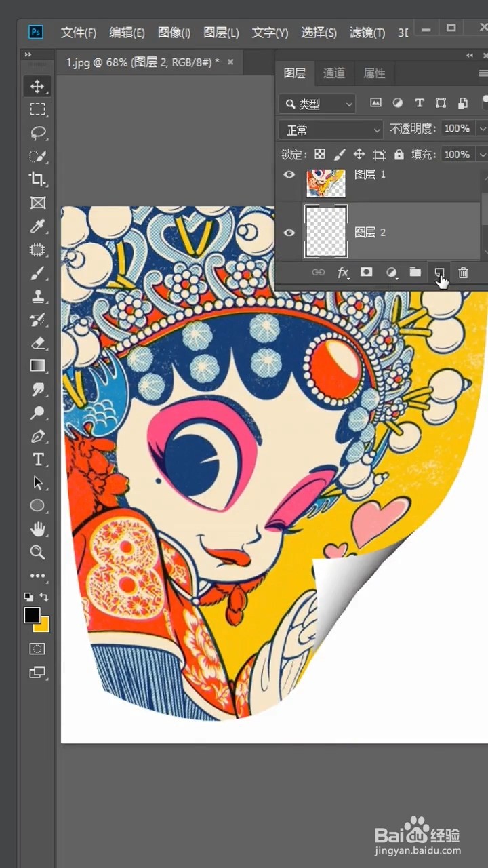The width and height of the screenshot is (488, 868).
Task: Expand the toolbar double arrows
Action: tap(28, 54)
